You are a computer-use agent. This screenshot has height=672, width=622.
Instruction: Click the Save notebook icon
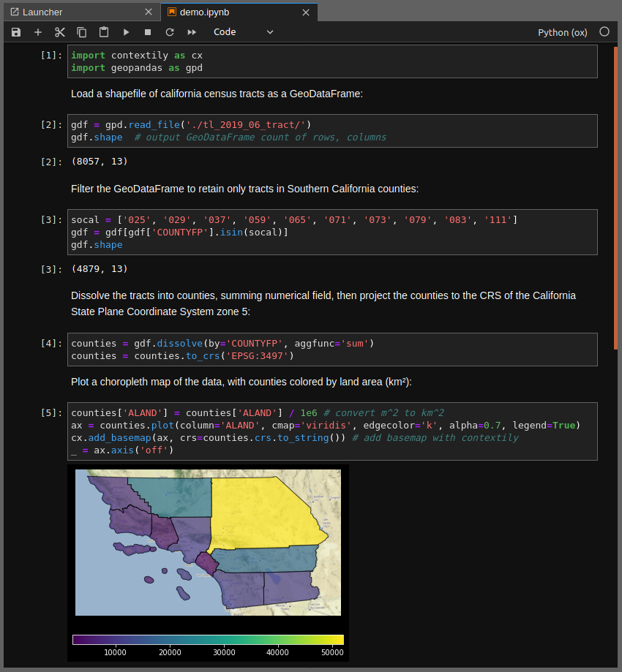click(16, 32)
